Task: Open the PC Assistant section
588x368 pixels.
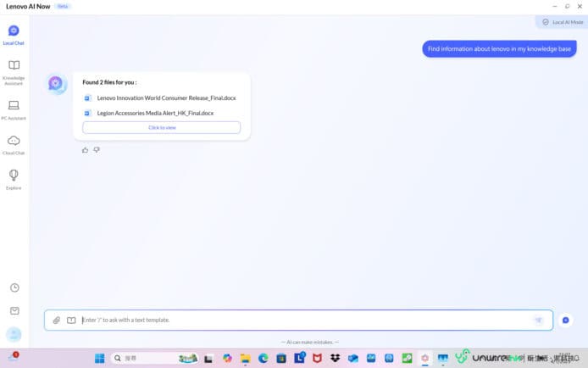Action: (14, 110)
